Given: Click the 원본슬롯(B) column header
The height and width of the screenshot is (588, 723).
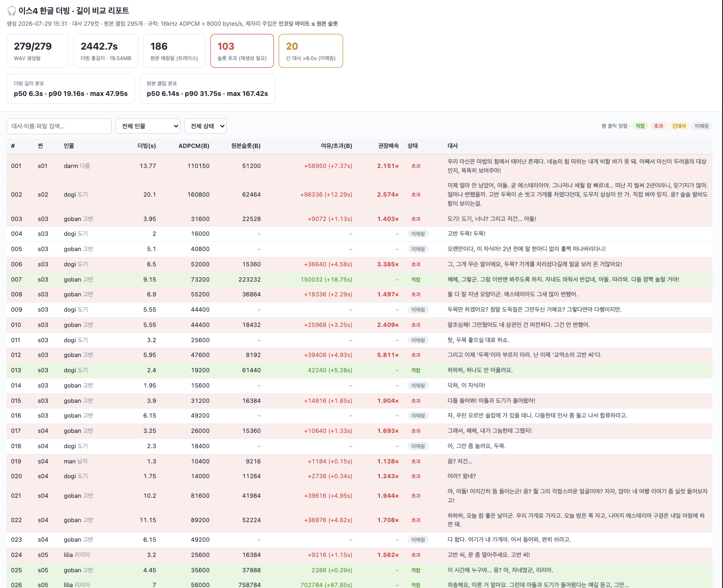Looking at the screenshot, I should pos(246,146).
